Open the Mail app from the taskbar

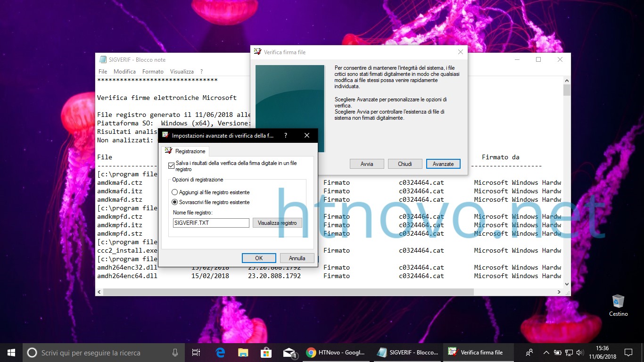click(289, 352)
